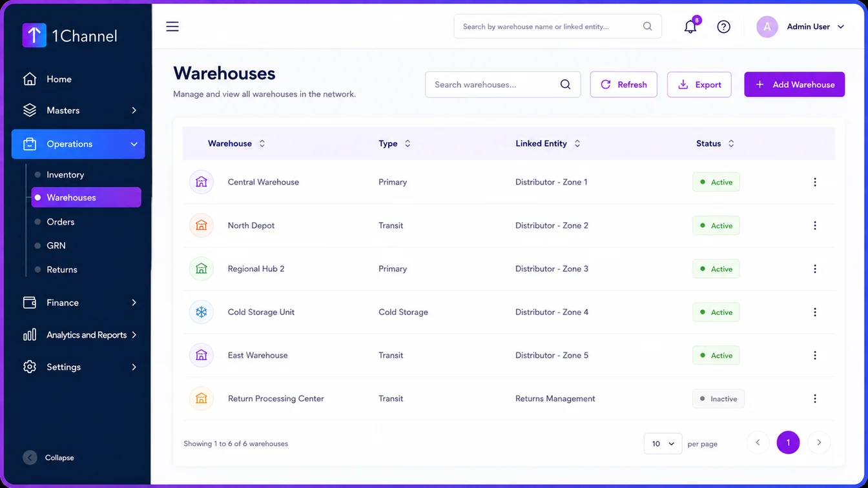Viewport: 868px width, 488px height.
Task: Click the North Depot row icon
Action: click(201, 225)
